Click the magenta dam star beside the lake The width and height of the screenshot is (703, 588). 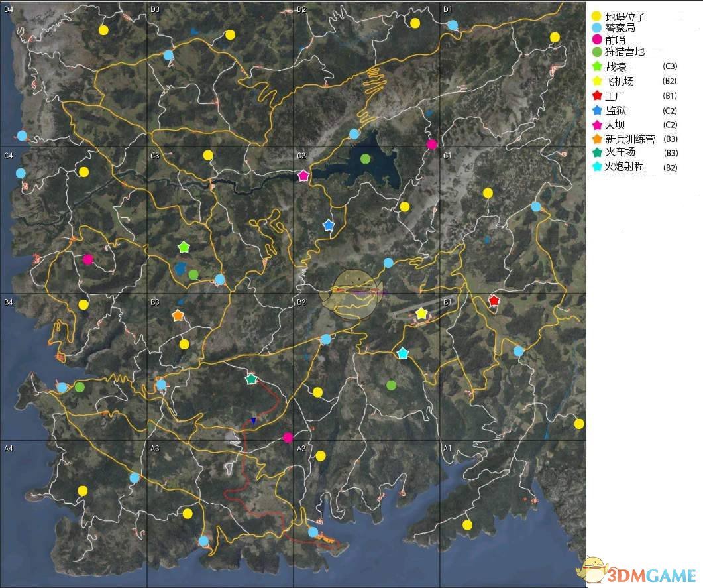pyautogui.click(x=303, y=176)
